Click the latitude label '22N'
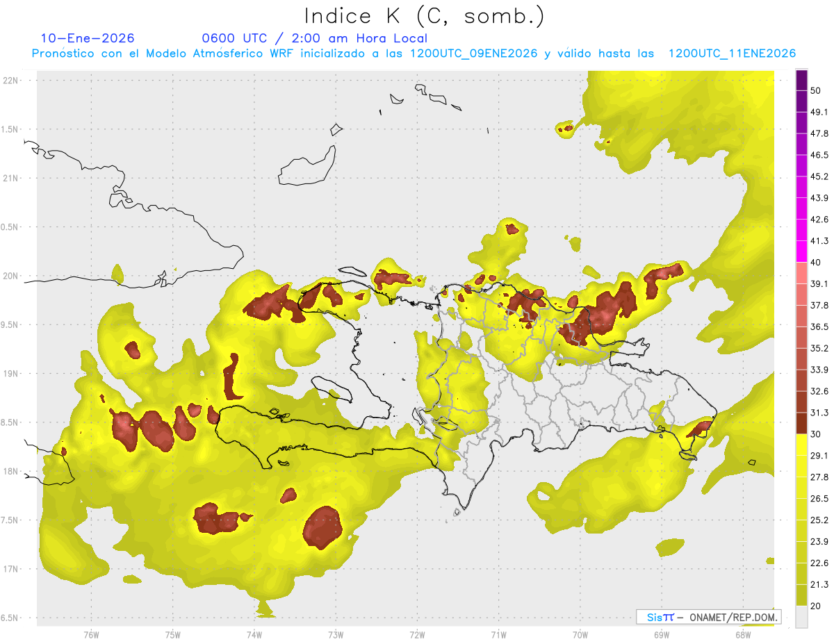The image size is (834, 644). tap(10, 80)
